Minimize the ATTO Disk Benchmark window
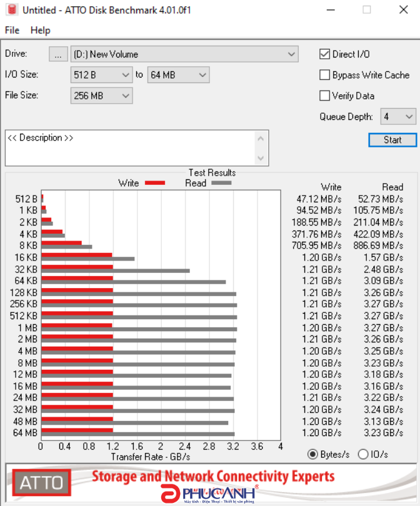 pos(331,10)
